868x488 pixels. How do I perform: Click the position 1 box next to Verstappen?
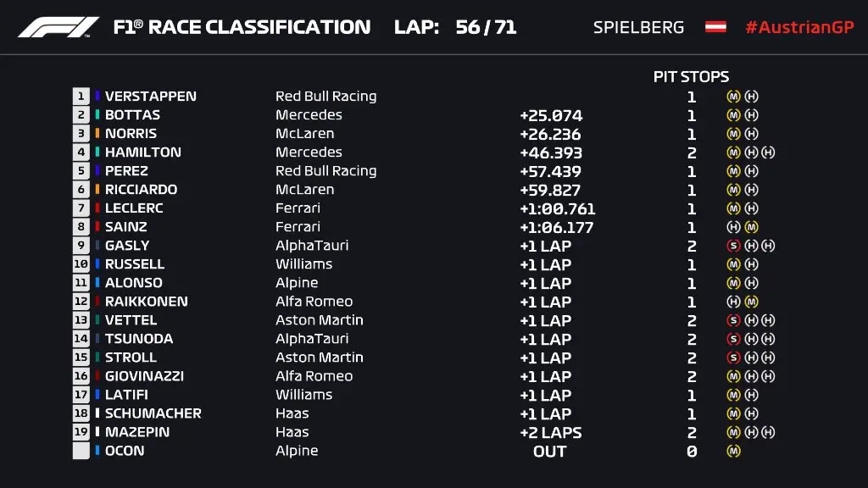pos(81,97)
